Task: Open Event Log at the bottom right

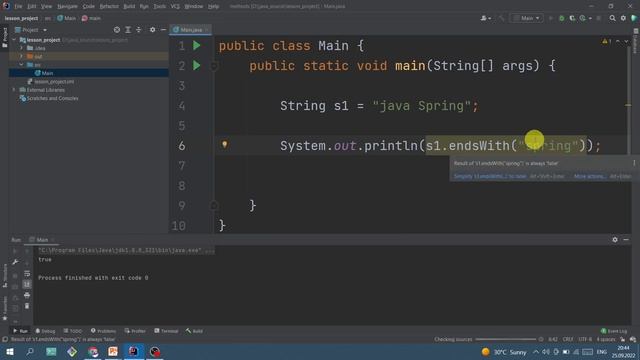Action: coord(614,331)
